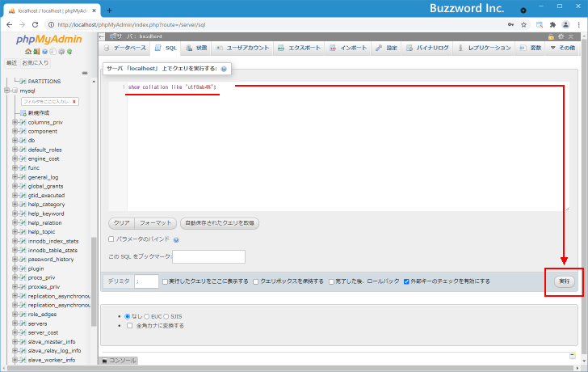Open Chrome three-dot menu
The width and height of the screenshot is (588, 372).
click(x=579, y=25)
